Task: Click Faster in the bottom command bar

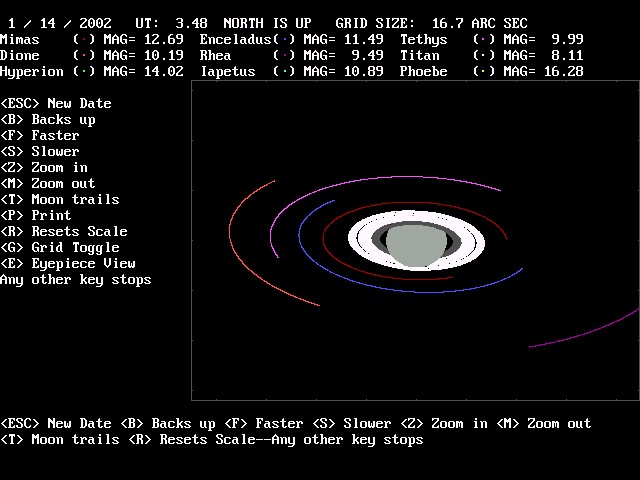Action: pyautogui.click(x=250, y=423)
